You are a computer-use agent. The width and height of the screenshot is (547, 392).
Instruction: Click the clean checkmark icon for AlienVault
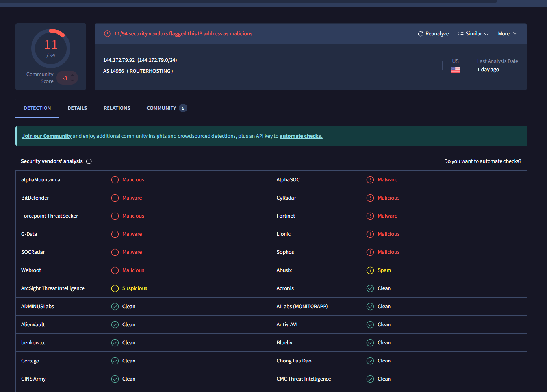tap(115, 325)
